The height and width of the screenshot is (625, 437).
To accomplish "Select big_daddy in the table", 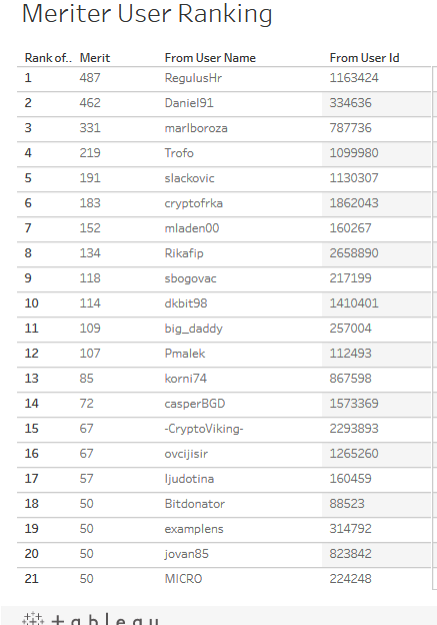I will (194, 329).
